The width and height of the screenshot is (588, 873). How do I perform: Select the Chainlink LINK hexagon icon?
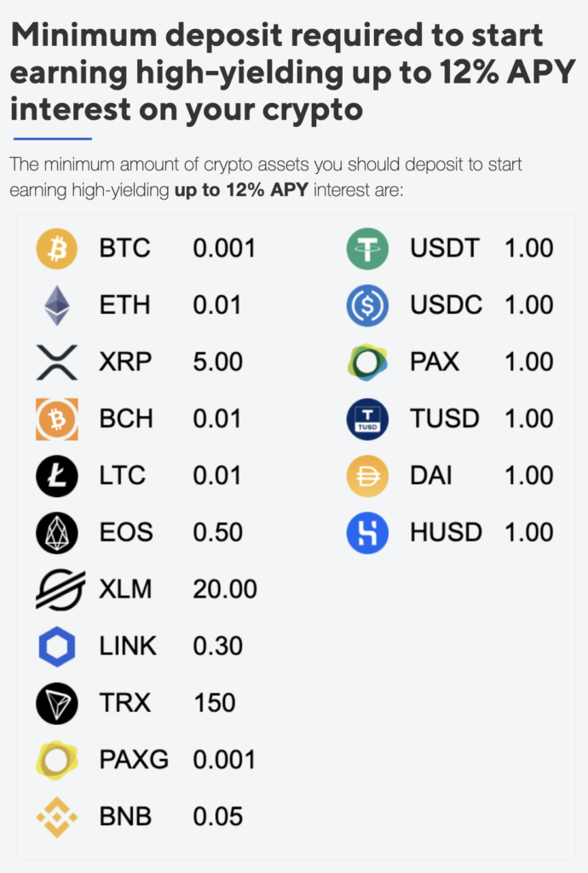(57, 646)
